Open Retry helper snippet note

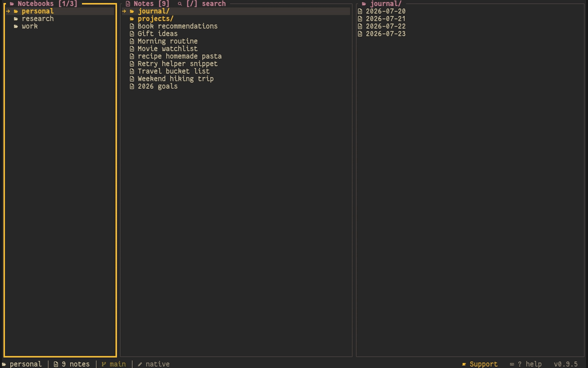coord(177,64)
